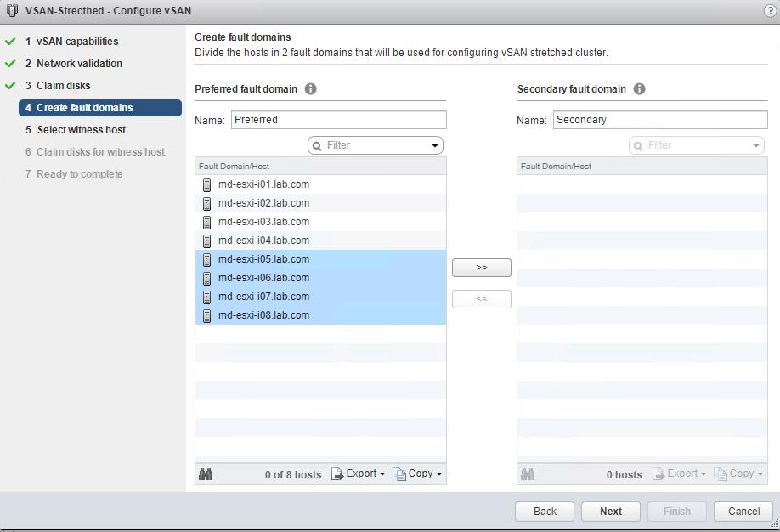Screen dimensions: 780x532
Task: Click the host icon for md-esxi-i04.lab.com
Action: (x=207, y=241)
